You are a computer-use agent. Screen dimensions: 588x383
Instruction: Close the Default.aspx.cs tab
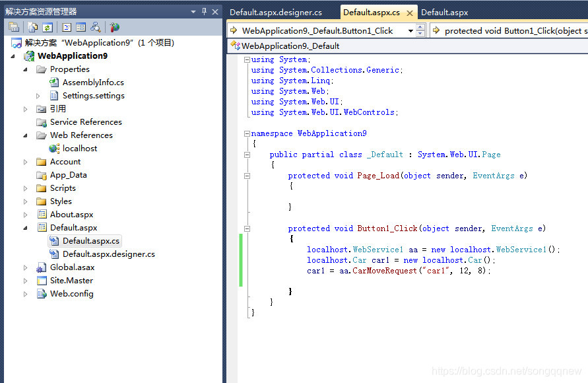coord(410,13)
